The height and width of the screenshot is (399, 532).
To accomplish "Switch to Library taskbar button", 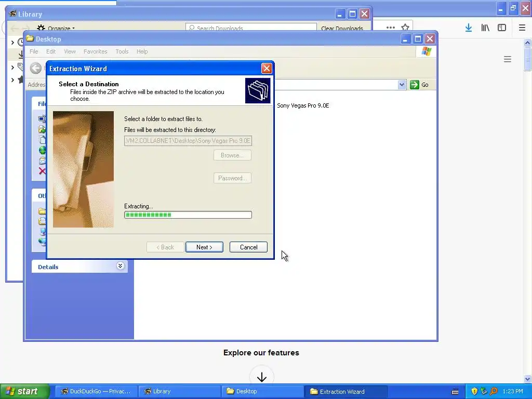I will 179,391.
